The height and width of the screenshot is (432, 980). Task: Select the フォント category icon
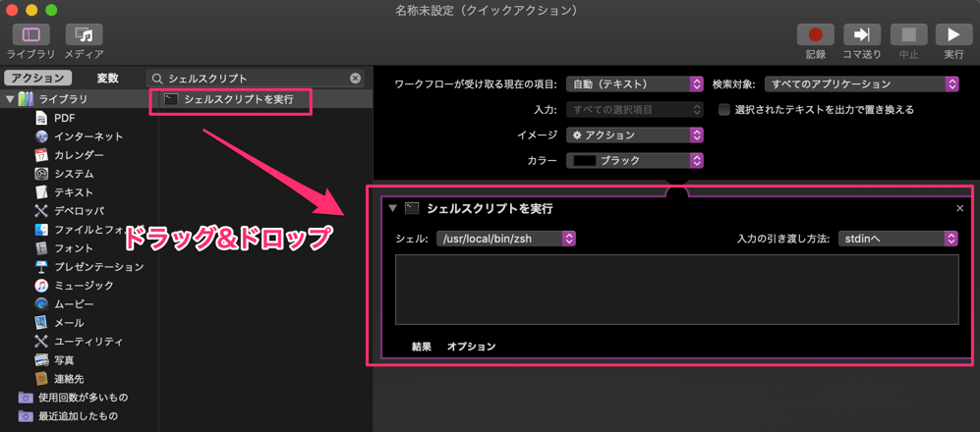[42, 247]
